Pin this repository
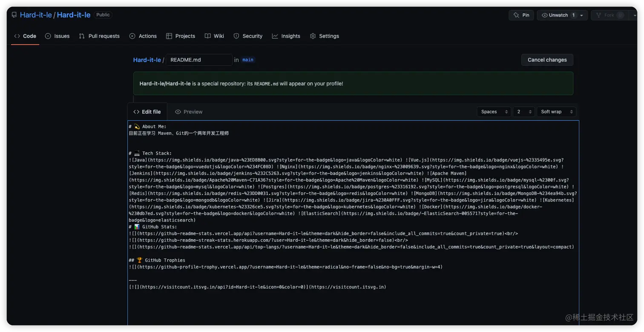The image size is (644, 332). 521,15
